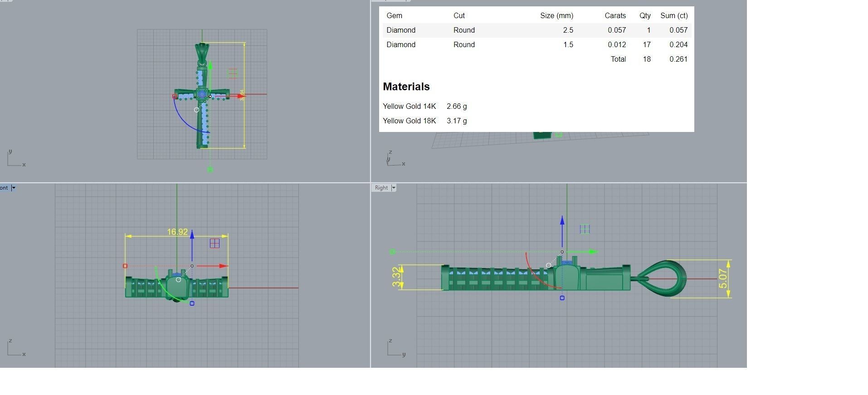Click the gumball menu ball in Front view
The height and width of the screenshot is (395, 868).
pyautogui.click(x=178, y=280)
